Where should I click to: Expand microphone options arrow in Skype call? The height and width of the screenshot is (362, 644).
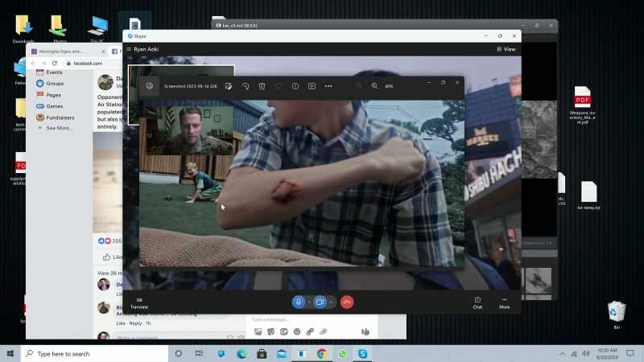pyautogui.click(x=309, y=302)
